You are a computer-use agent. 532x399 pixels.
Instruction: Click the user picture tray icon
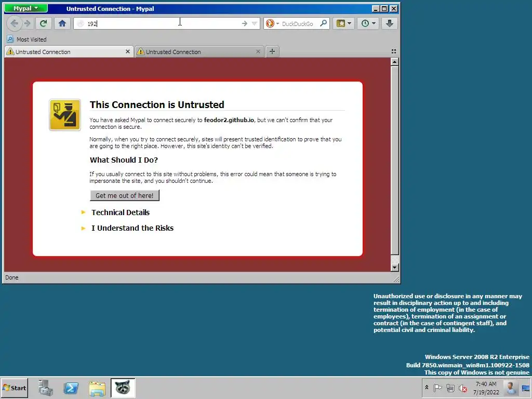pyautogui.click(x=510, y=388)
